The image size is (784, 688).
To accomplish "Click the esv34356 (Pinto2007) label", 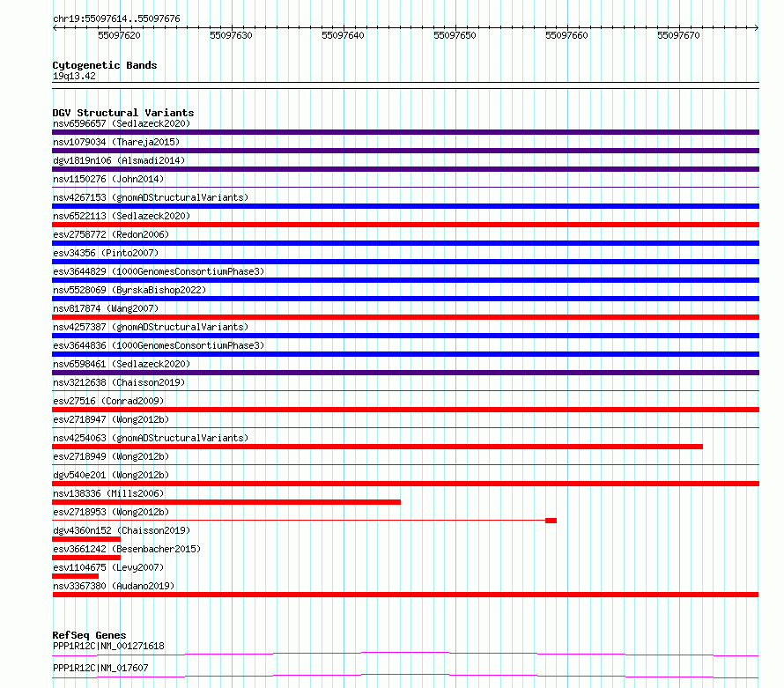I will click(106, 253).
